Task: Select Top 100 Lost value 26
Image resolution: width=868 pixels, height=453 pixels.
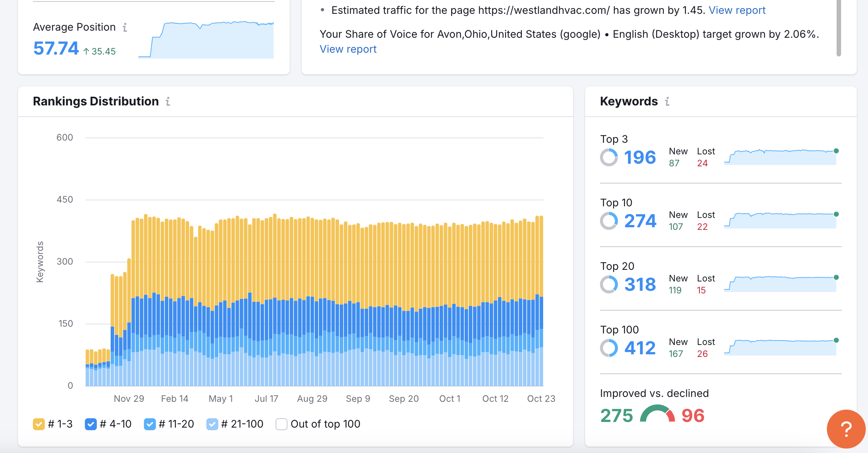Action: [702, 354]
